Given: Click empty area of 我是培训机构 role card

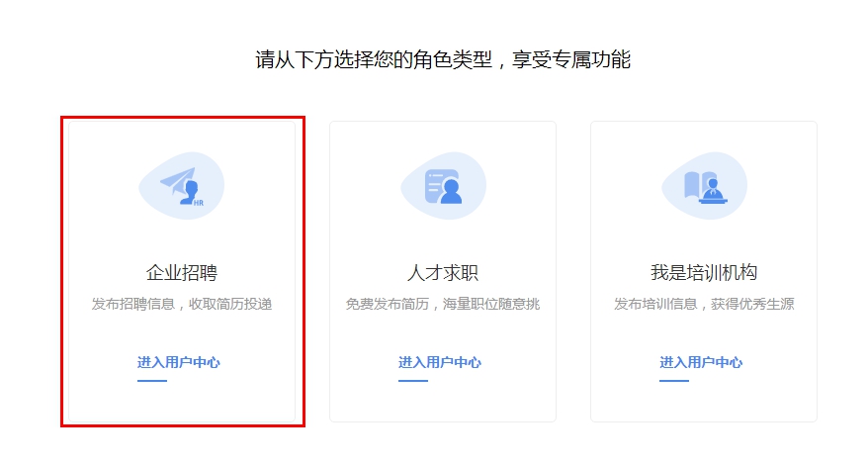Looking at the screenshot, I should [776, 401].
